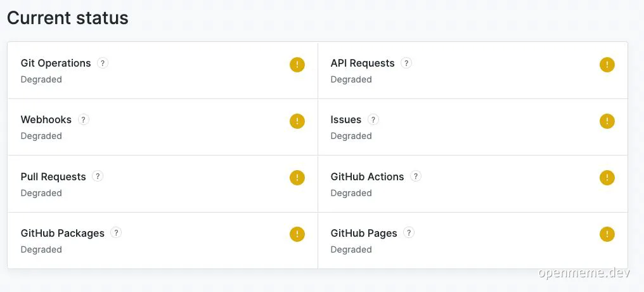
Task: Select the degraded warning badge for Issues
Action: 607,121
